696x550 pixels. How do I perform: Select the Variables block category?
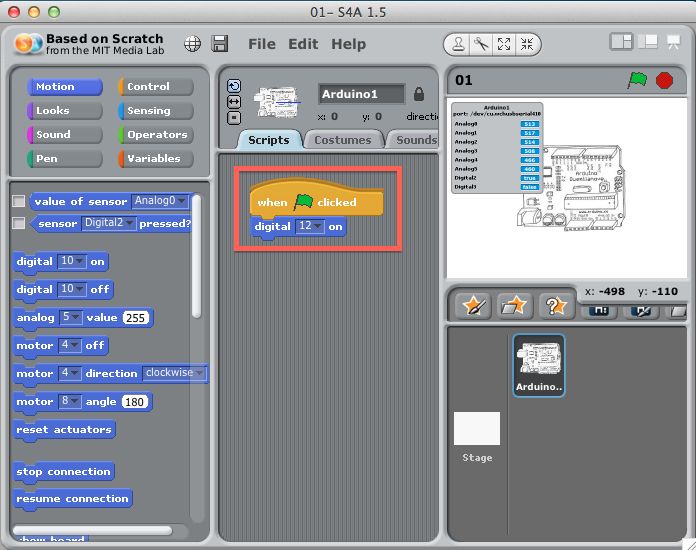click(156, 158)
